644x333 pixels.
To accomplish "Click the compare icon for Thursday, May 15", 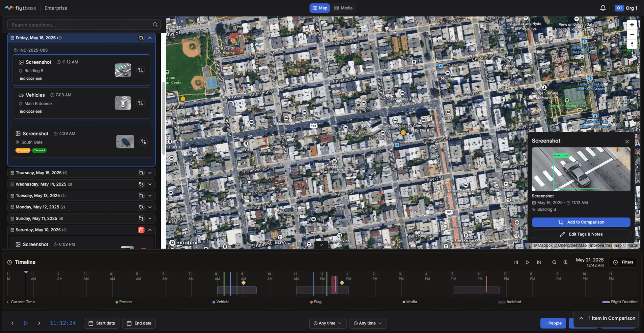I will [x=141, y=173].
